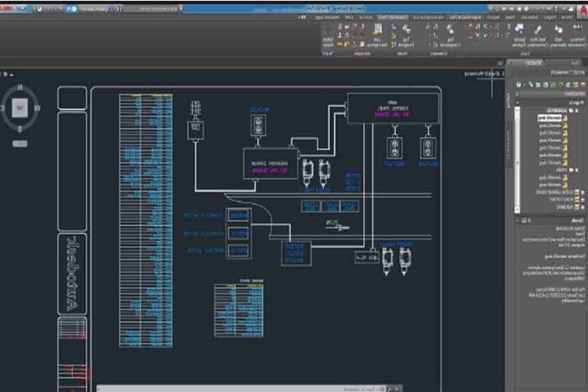Screen dimensions: 588x392
Task: Click the S direction on the ViewCube compass
Action: pos(20,129)
